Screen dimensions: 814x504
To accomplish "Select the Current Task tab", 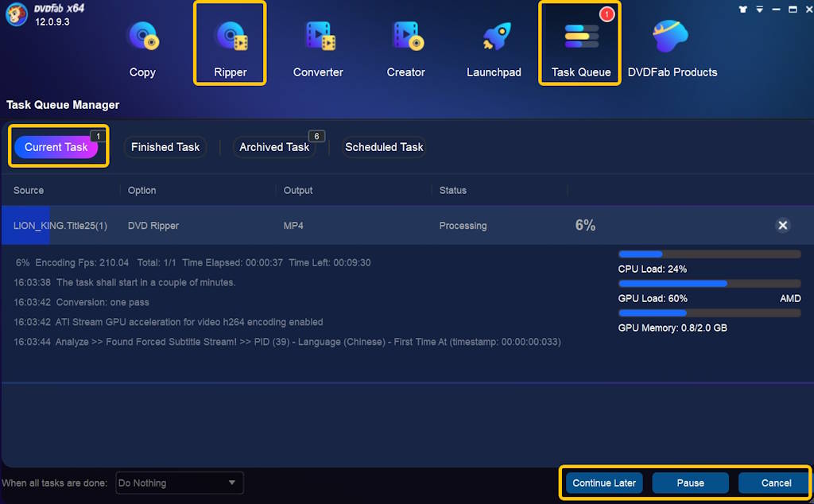I will click(56, 147).
